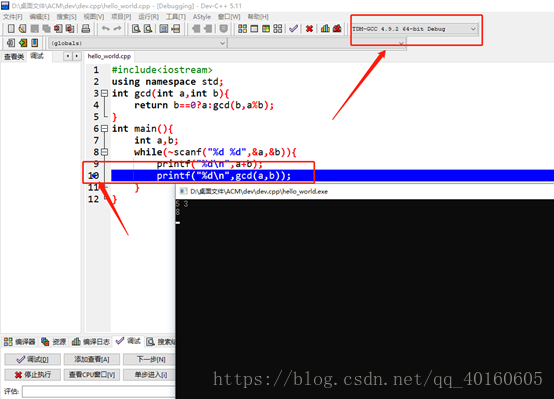Viewport: 554px width, 399px height.
Task: Click the 添加查看[A] button
Action: (x=92, y=359)
